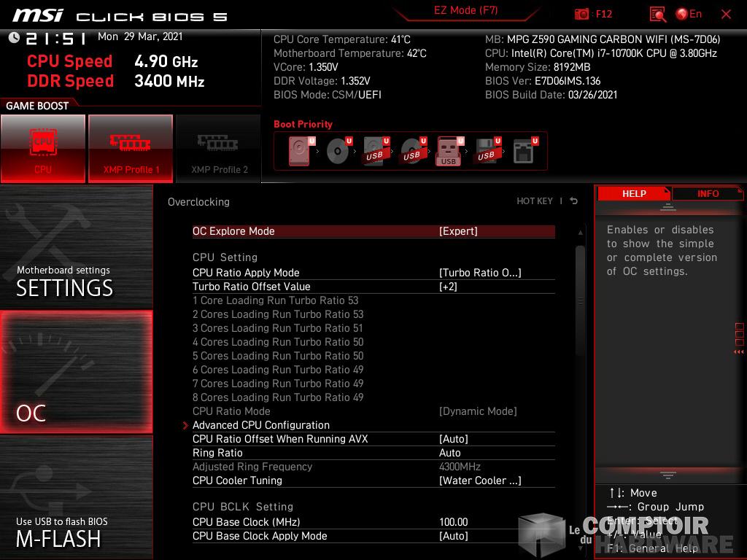Click the screenshot camera F12 icon
The height and width of the screenshot is (560, 747).
582,14
